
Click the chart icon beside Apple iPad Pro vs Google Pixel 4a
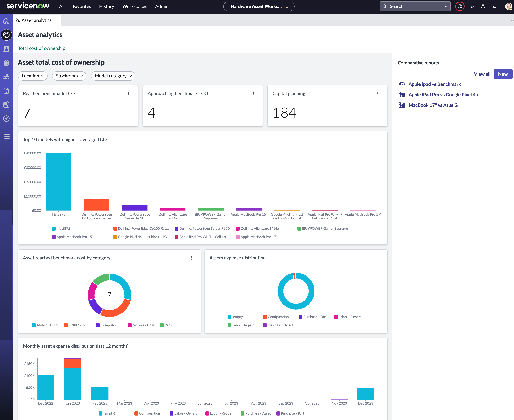(x=402, y=95)
